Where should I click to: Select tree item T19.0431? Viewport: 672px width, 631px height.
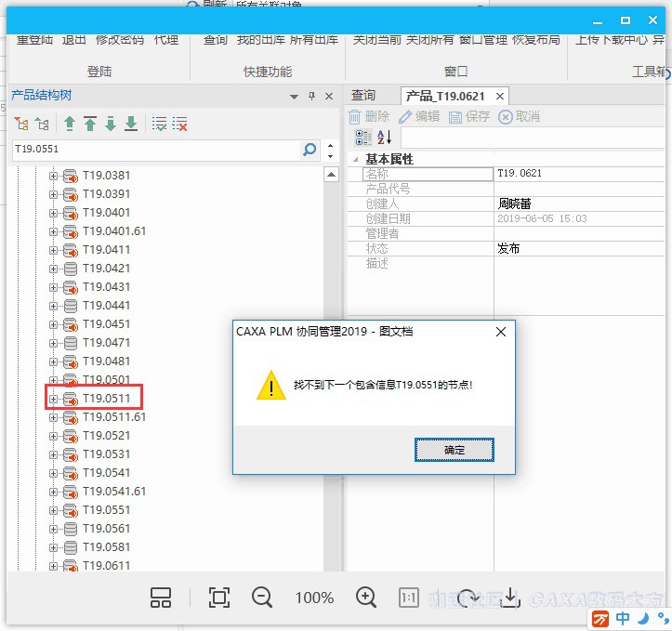106,287
